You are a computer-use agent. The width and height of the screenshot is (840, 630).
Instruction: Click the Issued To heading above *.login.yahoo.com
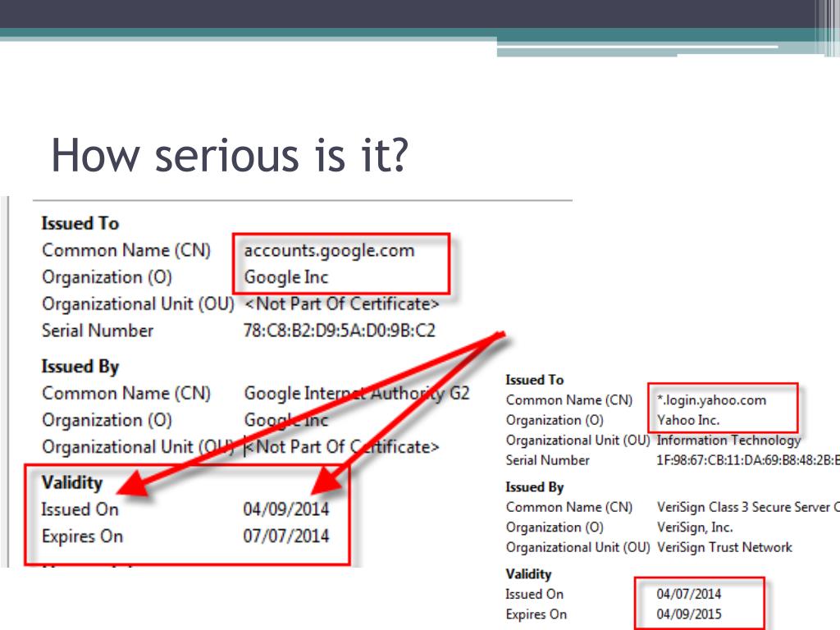[535, 380]
